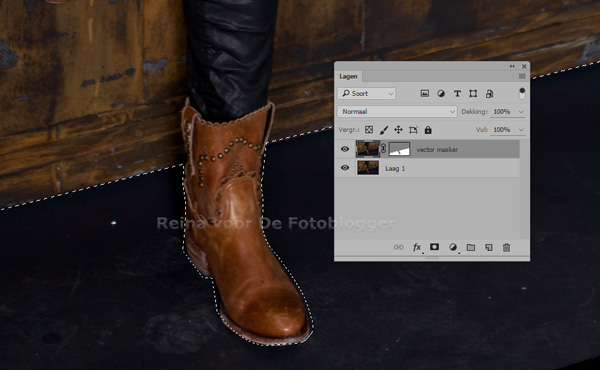Filter layers by adjustment layer icon
Viewport: 600px width, 370px height.
coord(441,93)
